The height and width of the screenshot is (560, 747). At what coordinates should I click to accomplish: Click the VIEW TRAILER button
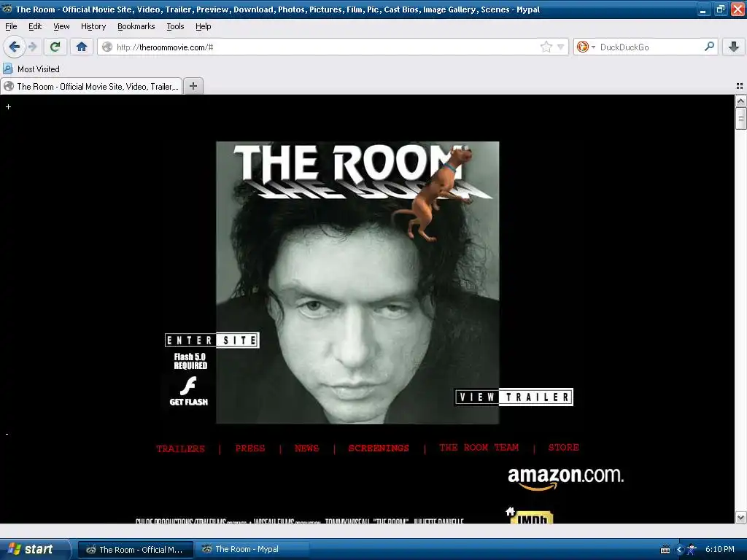click(x=514, y=397)
